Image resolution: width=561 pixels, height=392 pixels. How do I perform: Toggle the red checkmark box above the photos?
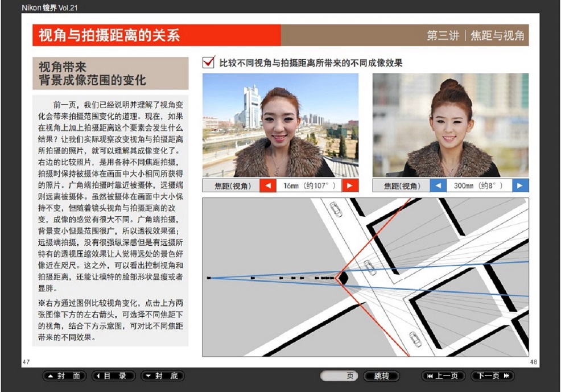pyautogui.click(x=209, y=63)
